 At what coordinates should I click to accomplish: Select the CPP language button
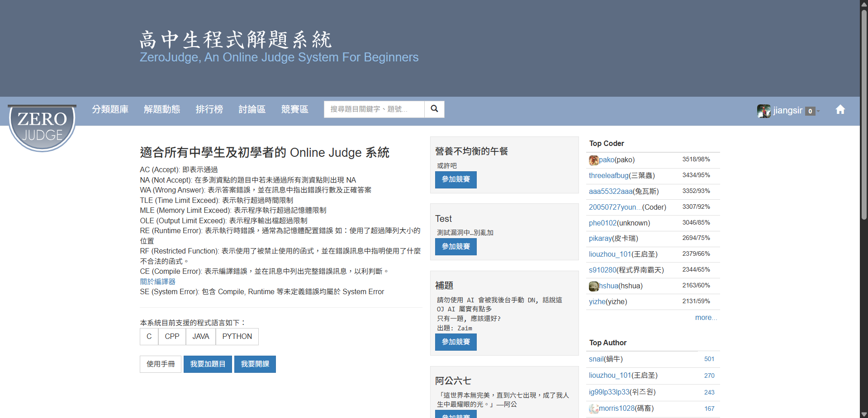tap(172, 337)
